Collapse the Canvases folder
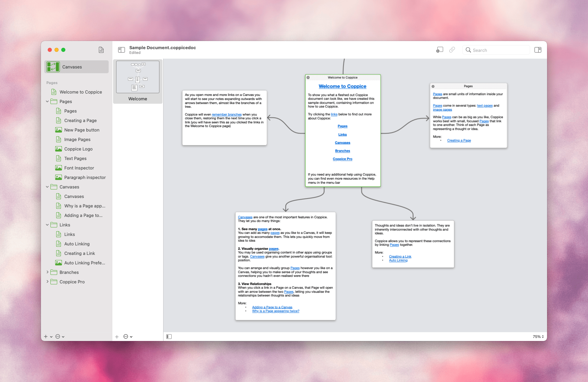Viewport: 588px width, 382px height. coord(47,187)
